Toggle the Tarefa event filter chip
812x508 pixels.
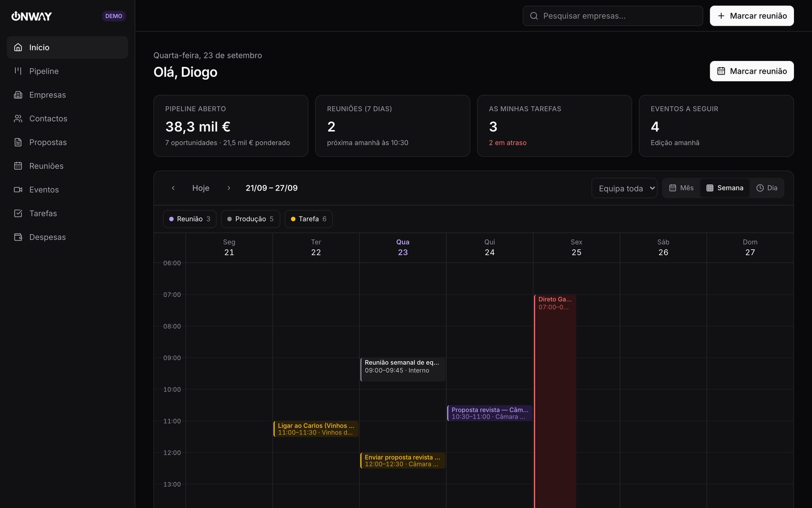(x=309, y=219)
